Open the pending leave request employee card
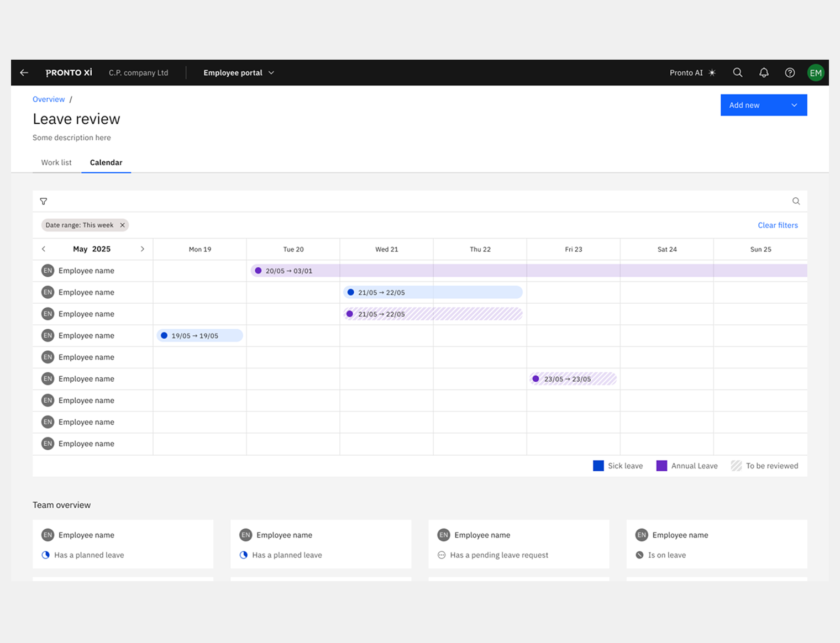Viewport: 840px width, 643px height. tap(518, 544)
